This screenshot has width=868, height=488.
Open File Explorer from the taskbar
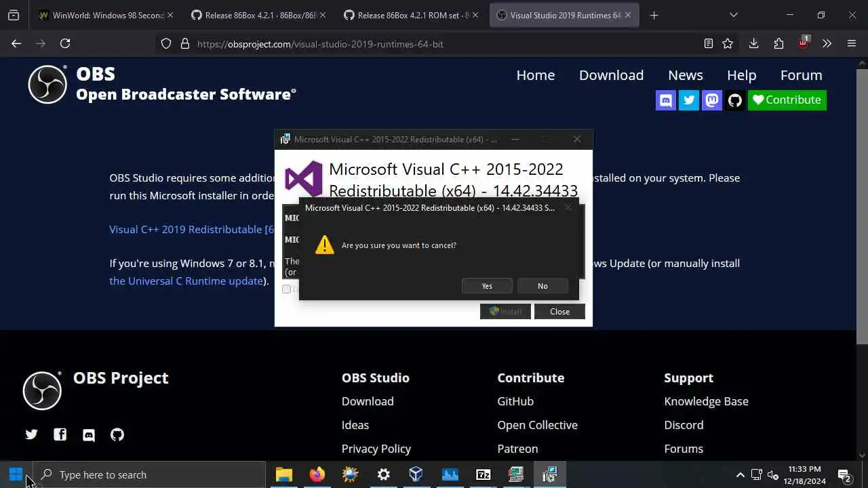pos(283,474)
